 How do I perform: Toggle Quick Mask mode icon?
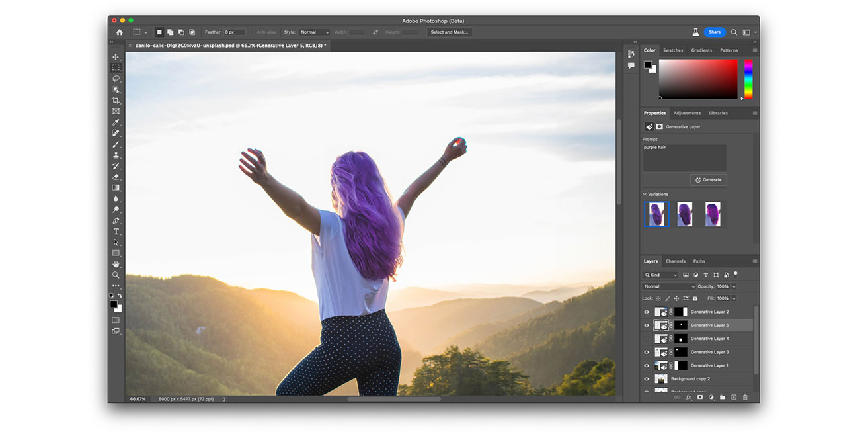[116, 320]
